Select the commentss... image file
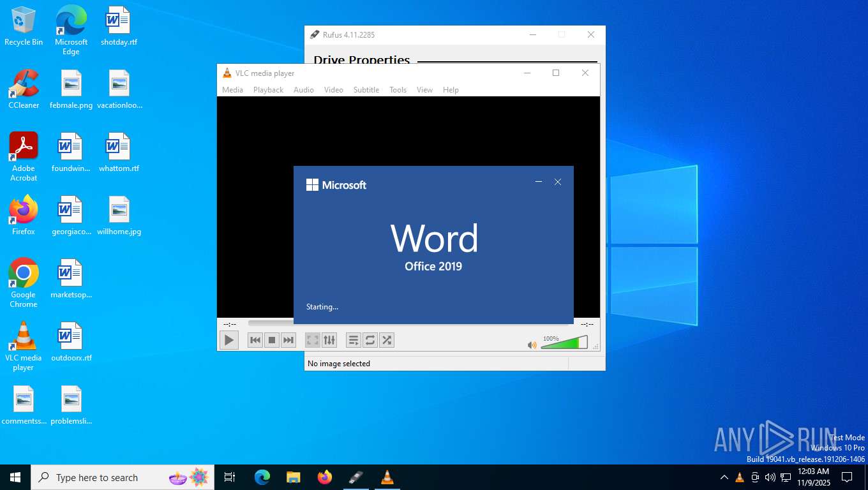 [x=24, y=405]
